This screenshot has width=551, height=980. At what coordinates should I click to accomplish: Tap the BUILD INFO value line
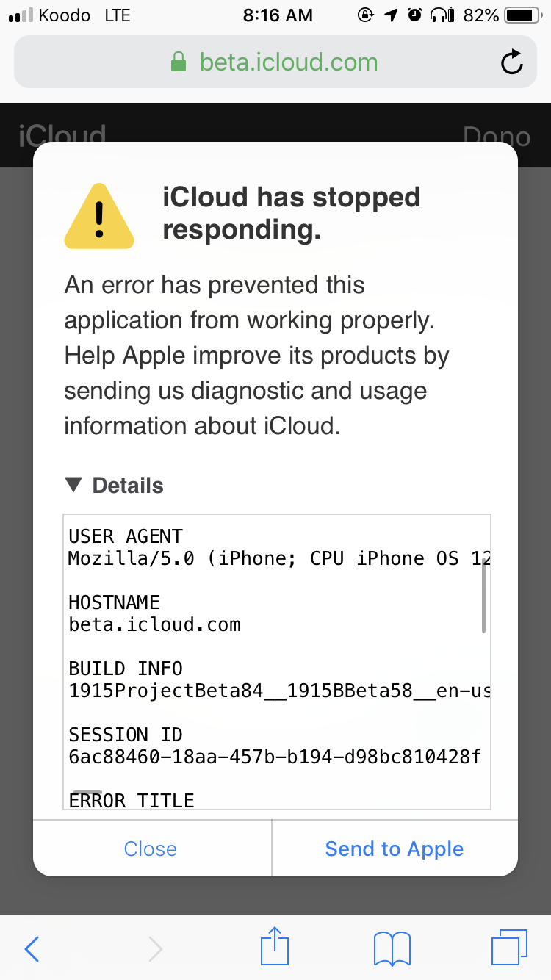click(279, 691)
